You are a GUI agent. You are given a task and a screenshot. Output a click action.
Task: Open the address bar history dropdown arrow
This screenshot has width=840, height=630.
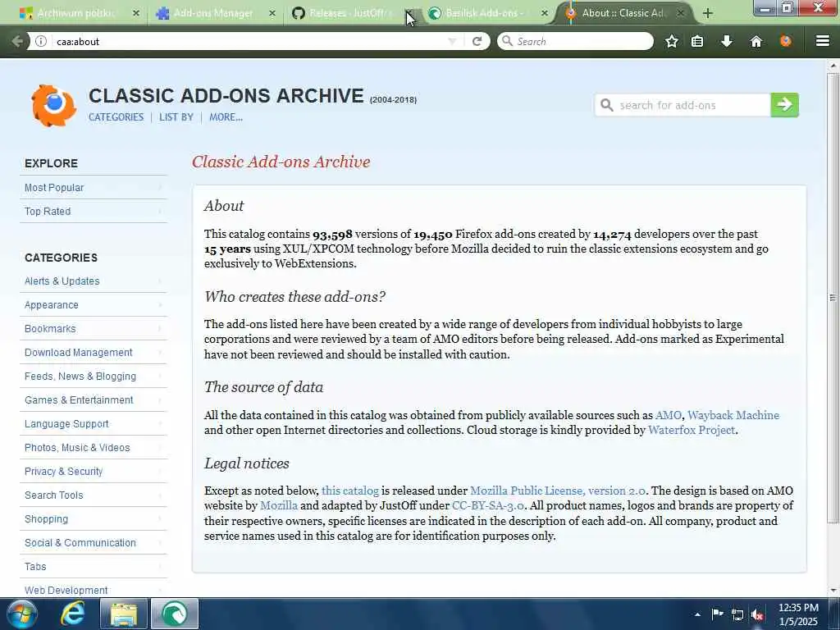click(452, 41)
